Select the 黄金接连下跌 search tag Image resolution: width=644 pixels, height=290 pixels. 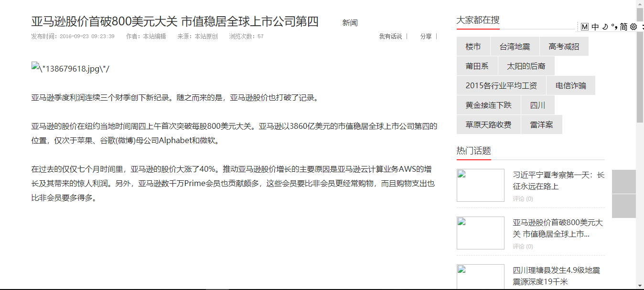click(x=488, y=105)
